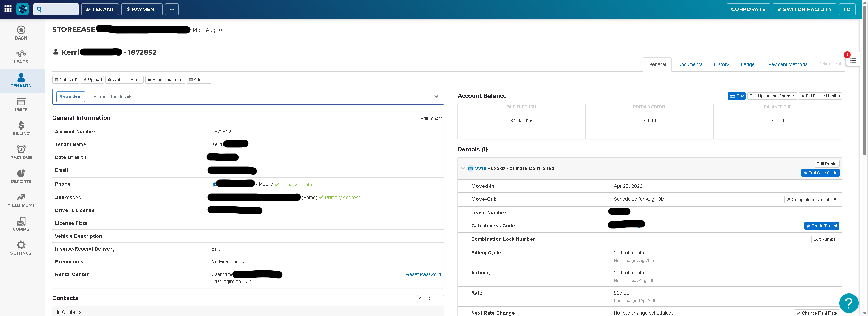868x316 pixels.
Task: Click Webcam Photo button
Action: pos(125,80)
